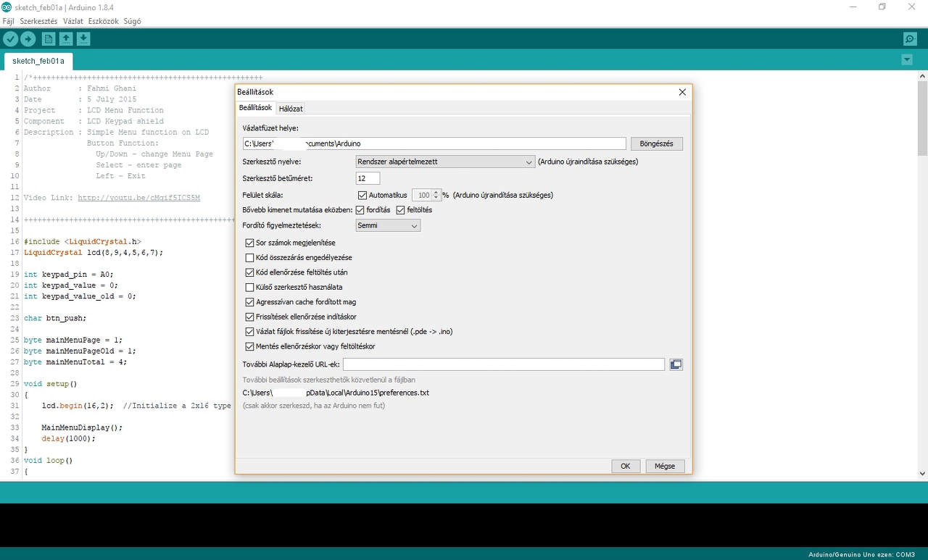Click the 'void loop()' code line
This screenshot has height=560, width=928.
click(48, 460)
